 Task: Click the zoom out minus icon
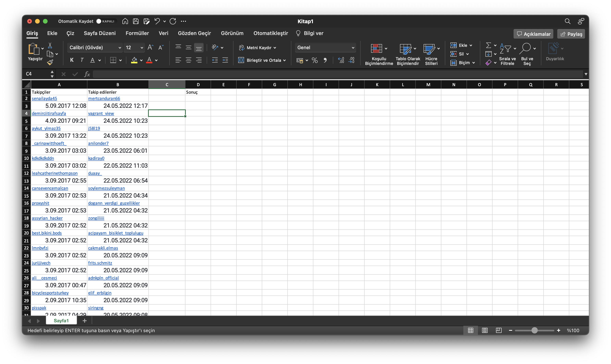click(x=511, y=330)
